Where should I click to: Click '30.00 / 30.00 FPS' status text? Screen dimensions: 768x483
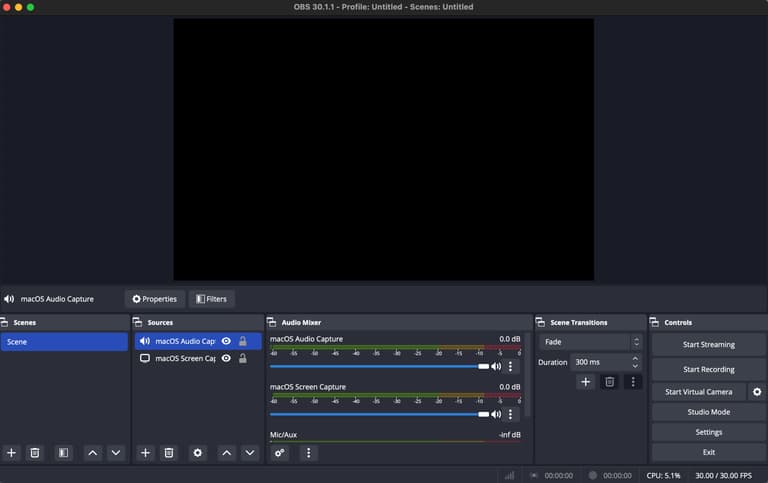pos(723,476)
